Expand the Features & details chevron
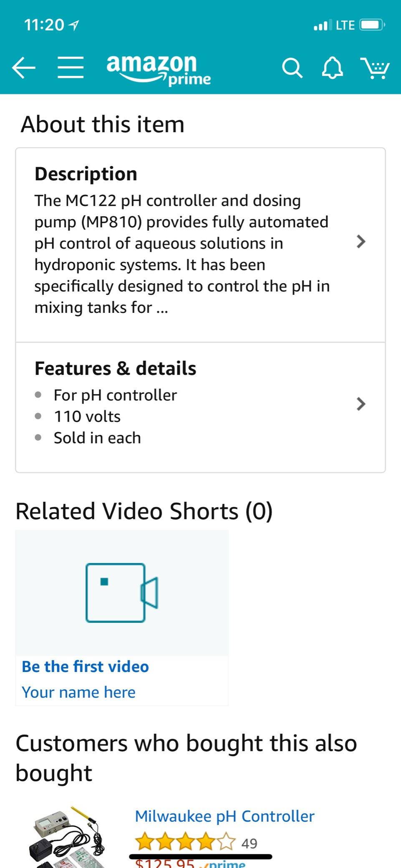 coord(361,404)
